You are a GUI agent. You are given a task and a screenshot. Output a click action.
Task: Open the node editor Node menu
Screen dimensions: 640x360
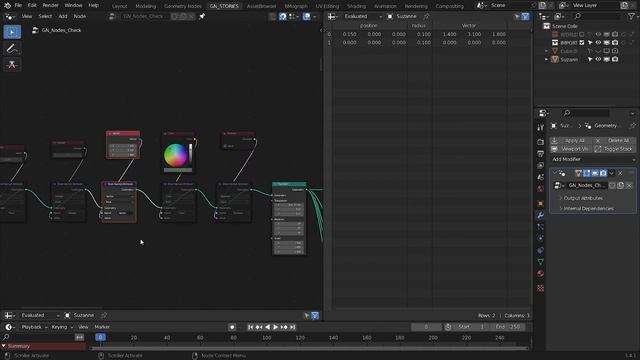click(80, 16)
